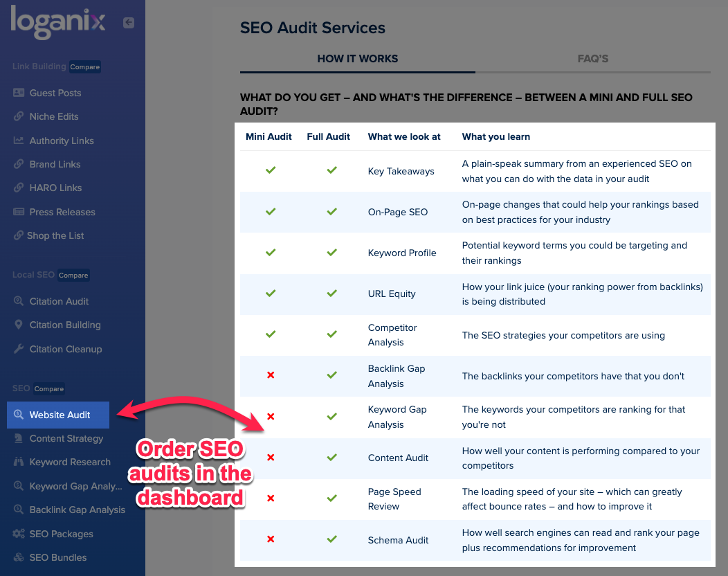
Task: Click the 'Keyword Profile' cell
Action: coord(402,253)
